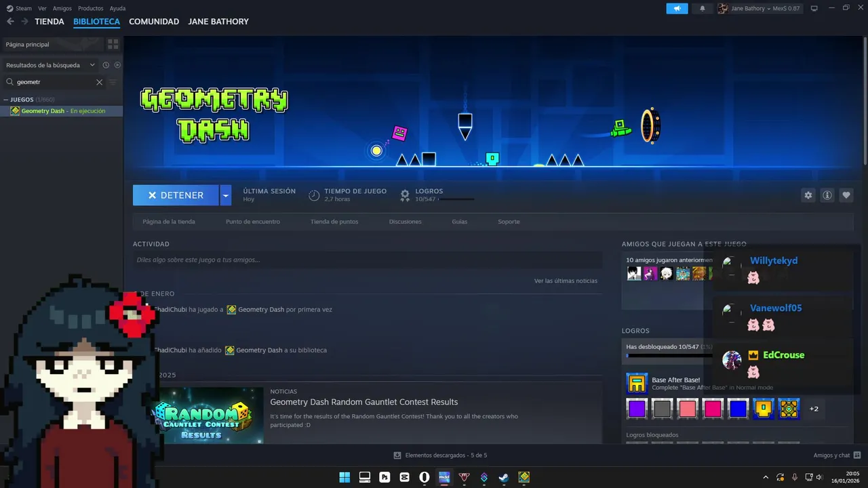
Task: Expand the play options arrow beside Detener
Action: pyautogui.click(x=226, y=195)
